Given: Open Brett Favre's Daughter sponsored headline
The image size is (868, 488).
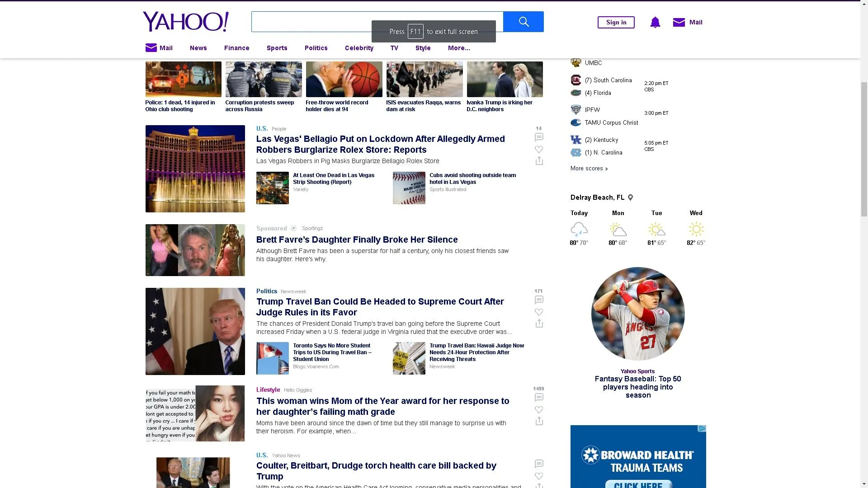Looking at the screenshot, I should tap(357, 239).
